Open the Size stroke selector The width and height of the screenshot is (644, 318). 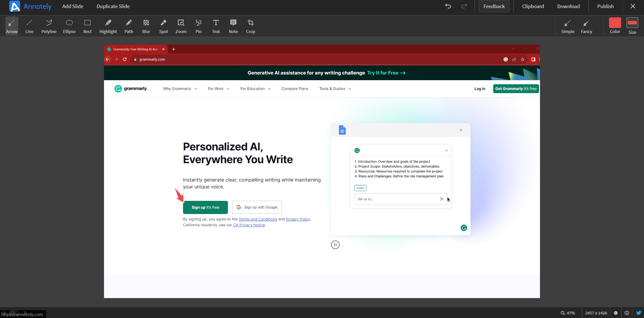[632, 23]
